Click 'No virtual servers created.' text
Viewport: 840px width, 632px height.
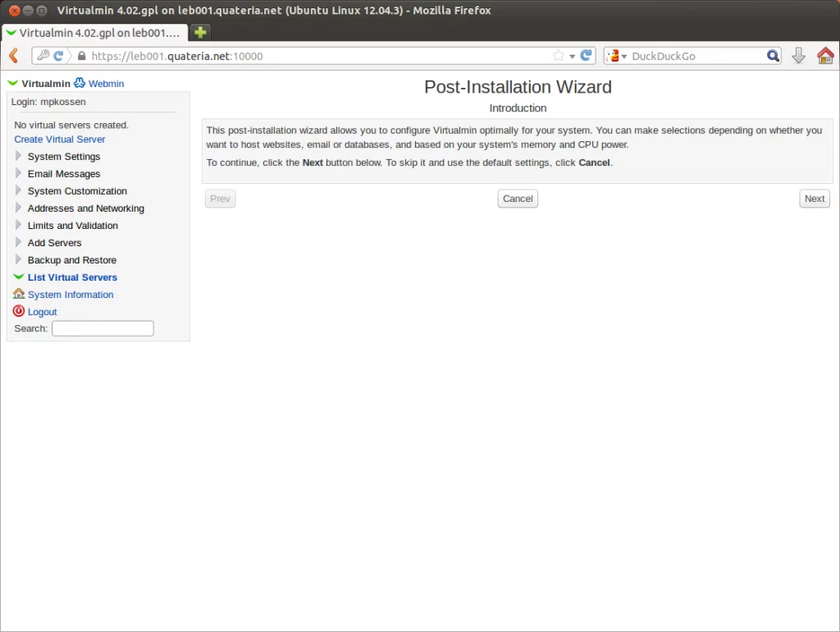tap(71, 125)
